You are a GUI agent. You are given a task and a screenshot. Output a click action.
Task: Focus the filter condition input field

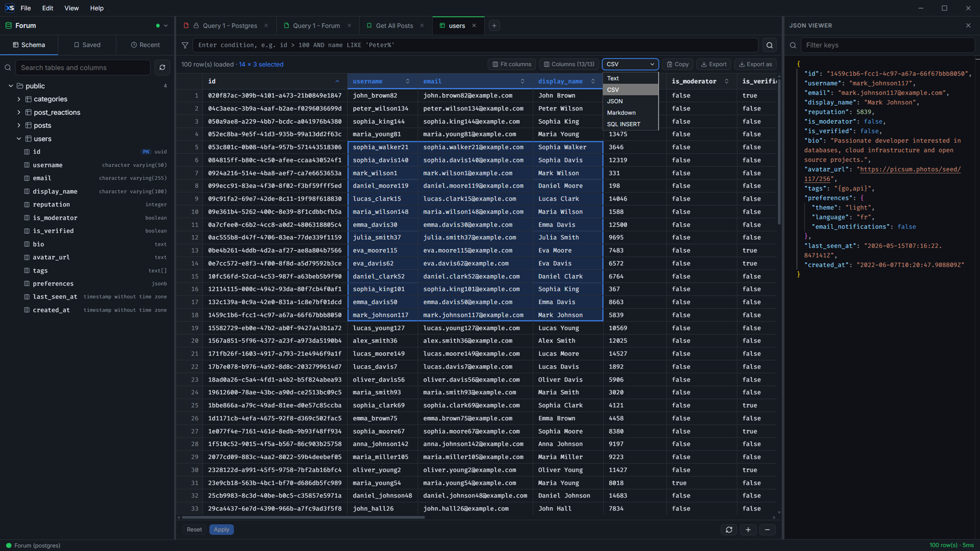tap(475, 45)
